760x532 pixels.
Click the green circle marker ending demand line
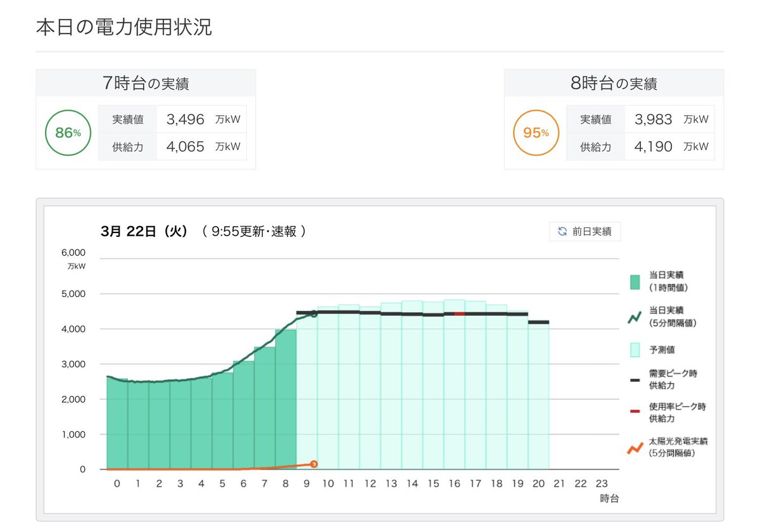pos(313,314)
